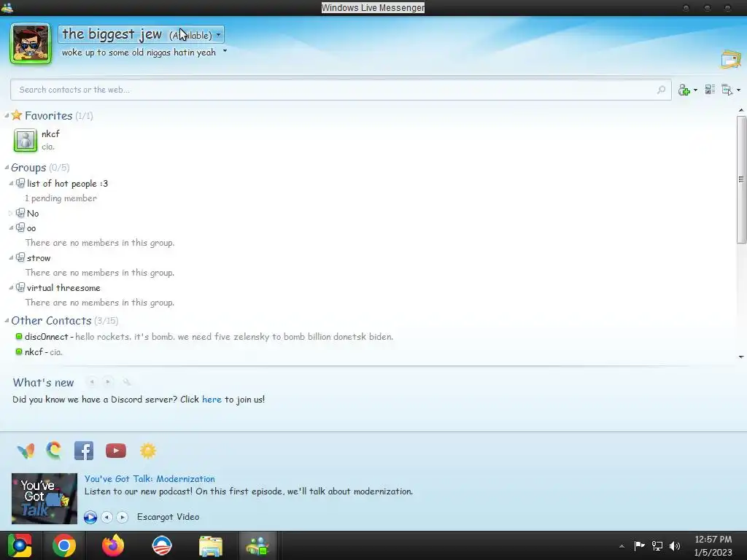
Task: Open Firefox from taskbar
Action: pyautogui.click(x=113, y=545)
